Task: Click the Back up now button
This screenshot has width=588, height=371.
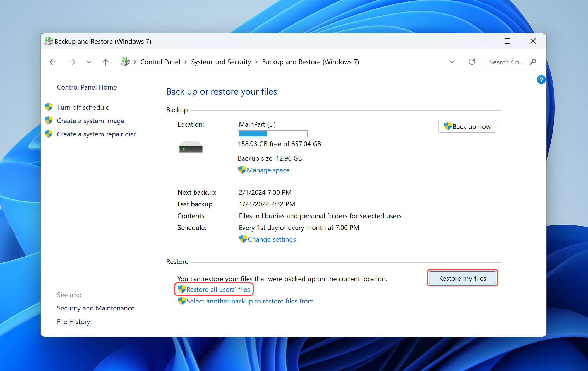Action: pos(467,126)
